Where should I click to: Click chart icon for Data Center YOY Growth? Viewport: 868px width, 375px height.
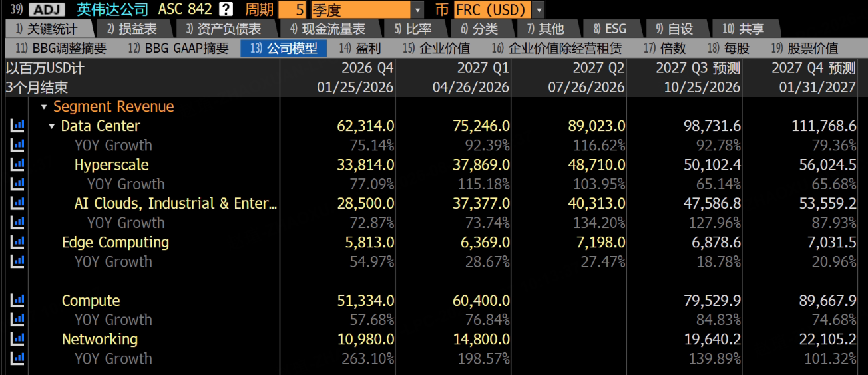coord(17,145)
